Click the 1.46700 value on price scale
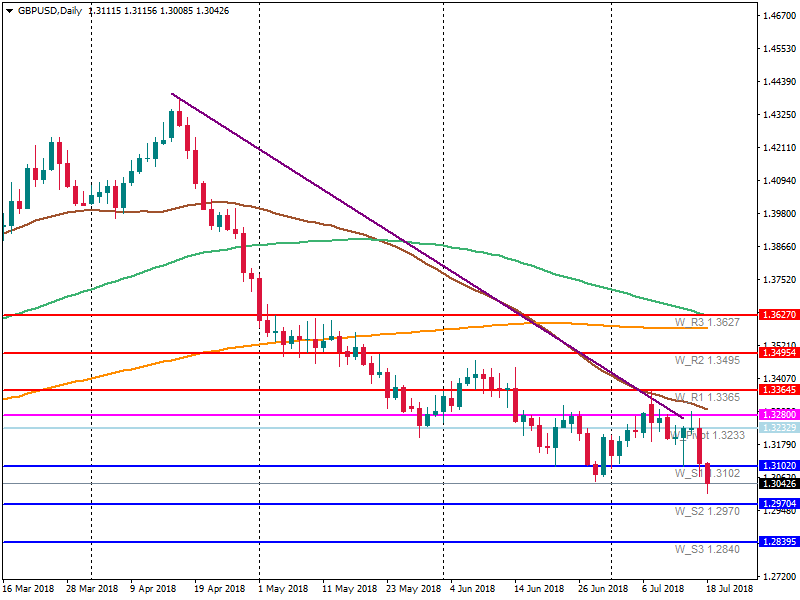Screen dimensions: 800x600 click(778, 16)
